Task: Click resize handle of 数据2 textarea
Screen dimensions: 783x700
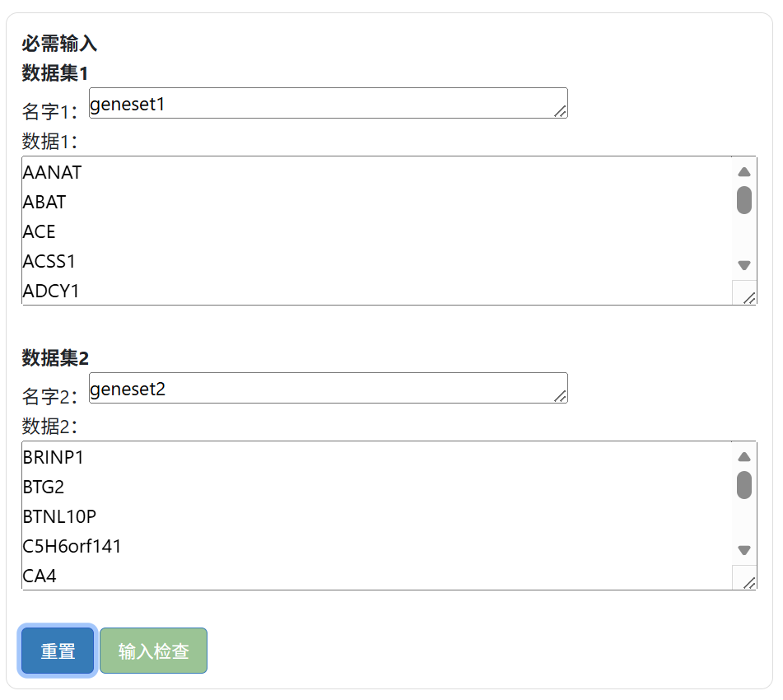Action: 749,583
